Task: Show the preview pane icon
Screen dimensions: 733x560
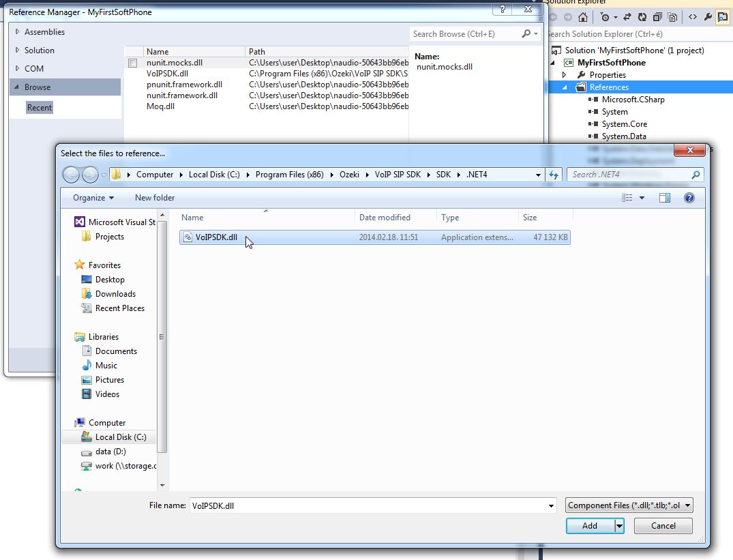Action: [x=664, y=198]
